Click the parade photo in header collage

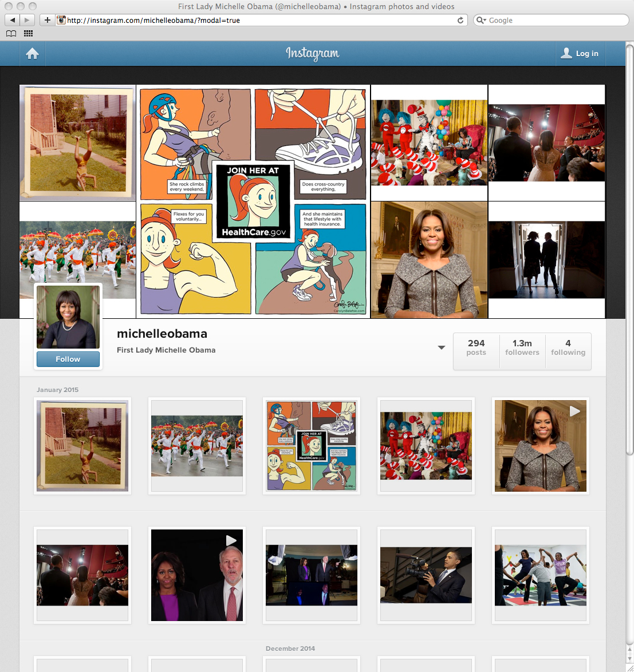pyautogui.click(x=77, y=253)
